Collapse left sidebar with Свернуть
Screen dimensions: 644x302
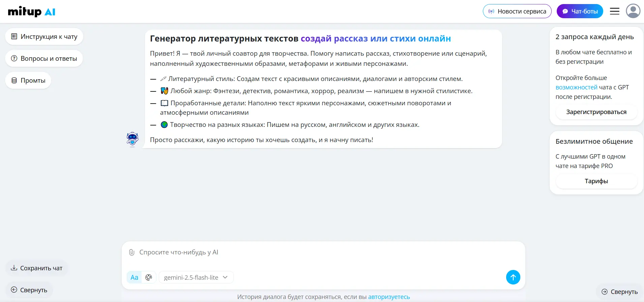click(29, 290)
